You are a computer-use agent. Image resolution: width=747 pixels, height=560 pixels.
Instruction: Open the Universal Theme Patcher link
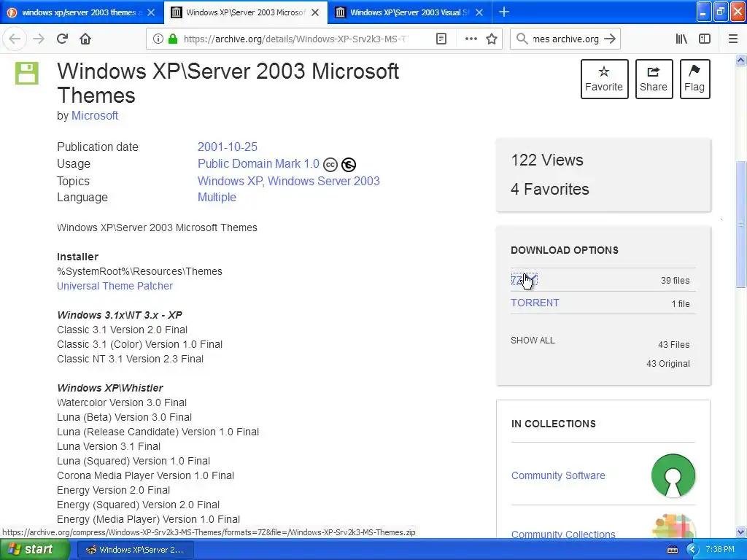click(x=115, y=286)
